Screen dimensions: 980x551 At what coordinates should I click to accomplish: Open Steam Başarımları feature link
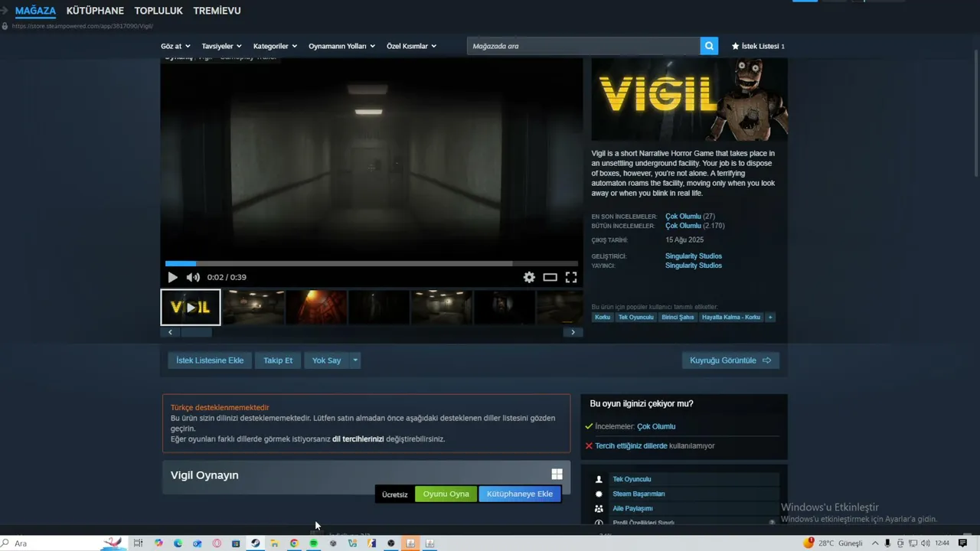pyautogui.click(x=639, y=494)
